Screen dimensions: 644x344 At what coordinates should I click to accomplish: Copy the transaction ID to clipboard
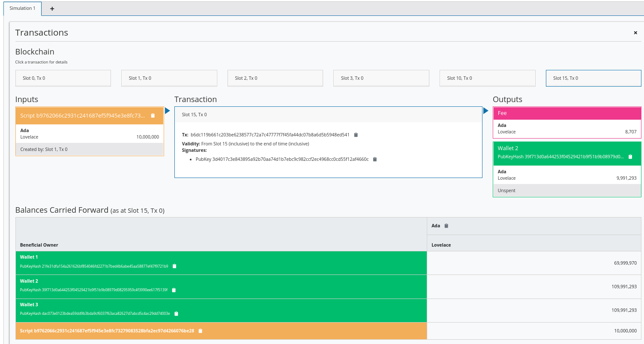[356, 135]
